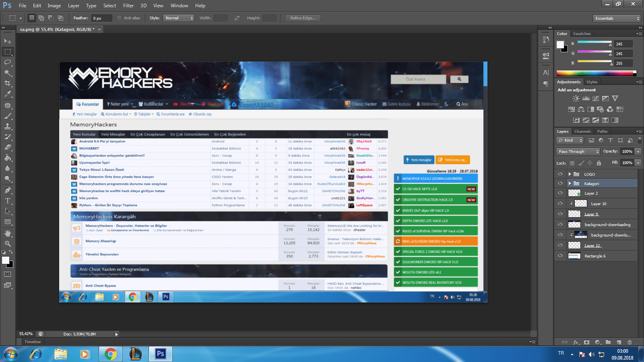Switch to the Styles tab
This screenshot has height=362, width=644.
click(592, 82)
